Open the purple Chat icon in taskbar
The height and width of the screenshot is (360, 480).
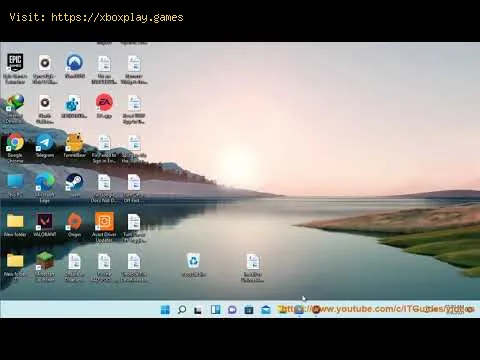[x=232, y=310]
